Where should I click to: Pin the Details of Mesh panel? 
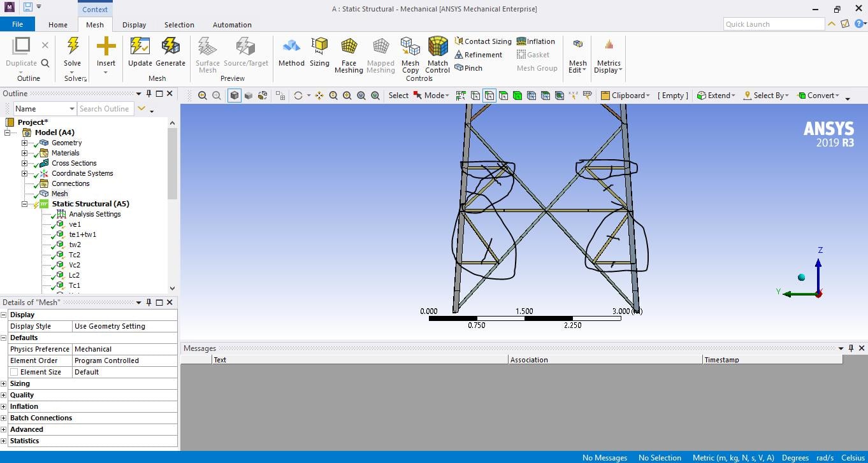coord(148,303)
